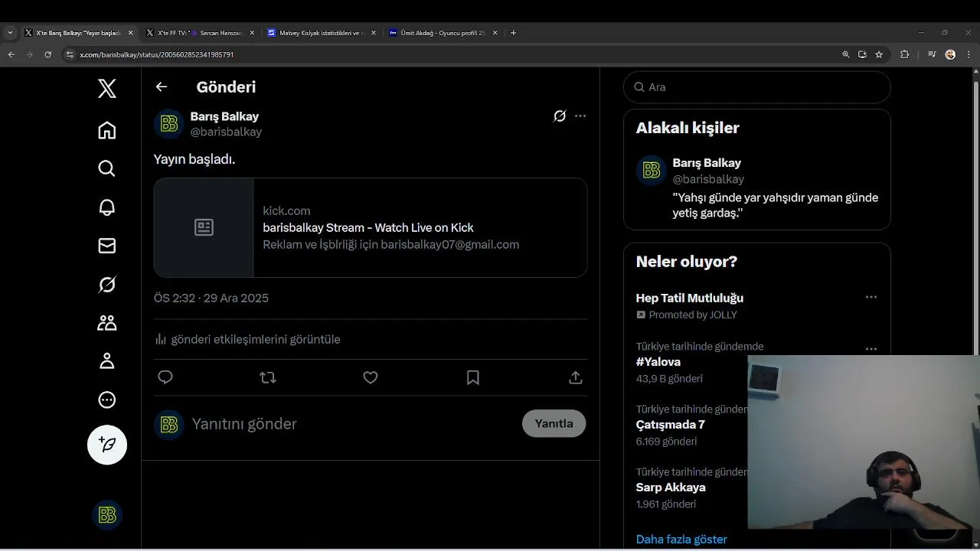Click the post timestamp 29 Ara 2025
This screenshot has width=980, height=551.
211,298
